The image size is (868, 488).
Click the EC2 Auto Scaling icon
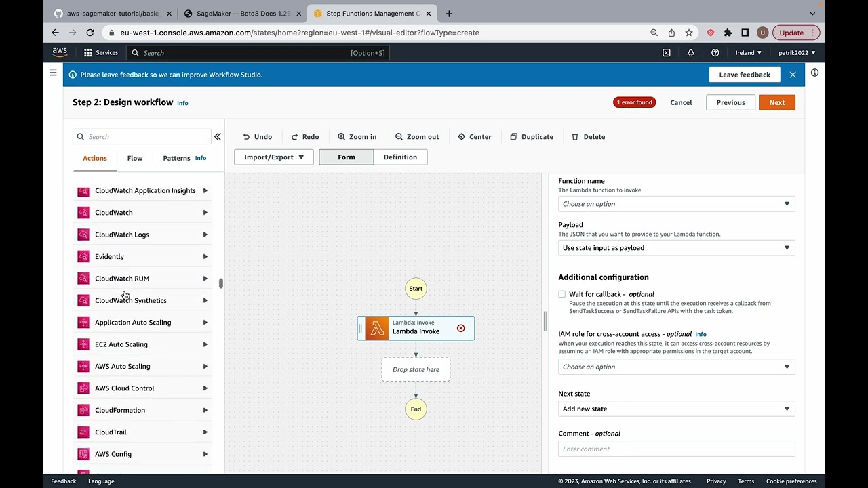click(83, 344)
